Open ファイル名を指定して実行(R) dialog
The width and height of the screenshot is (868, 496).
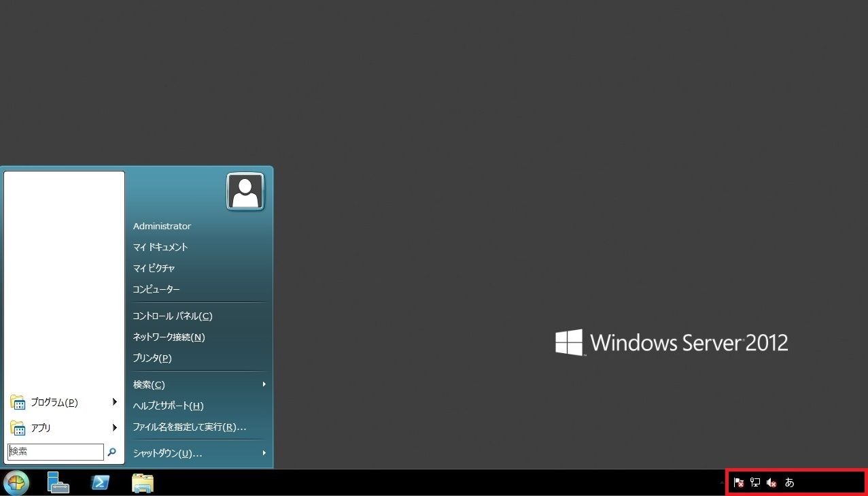click(x=189, y=427)
